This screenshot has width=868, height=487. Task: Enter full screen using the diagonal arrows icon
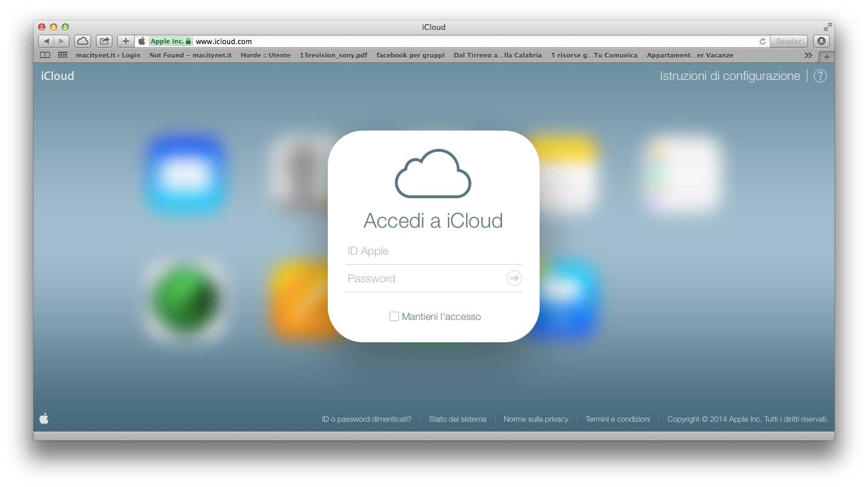828,26
